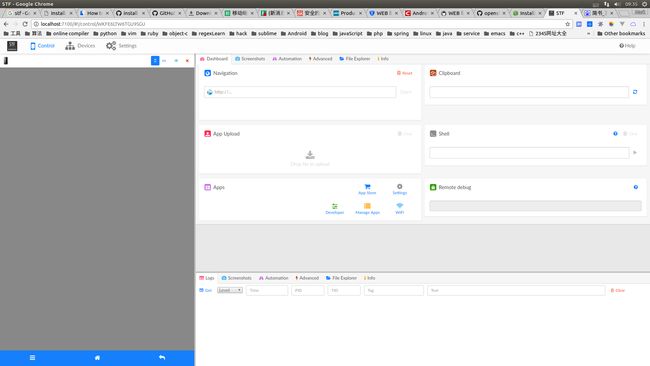Switch to the lower Logs tab
This screenshot has width=650, height=366.
[206, 278]
